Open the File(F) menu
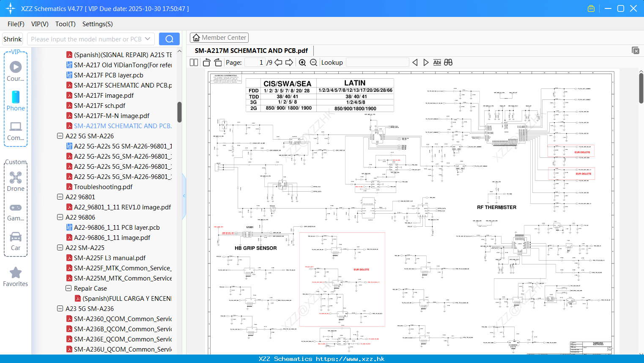The height and width of the screenshot is (363, 644). (16, 24)
